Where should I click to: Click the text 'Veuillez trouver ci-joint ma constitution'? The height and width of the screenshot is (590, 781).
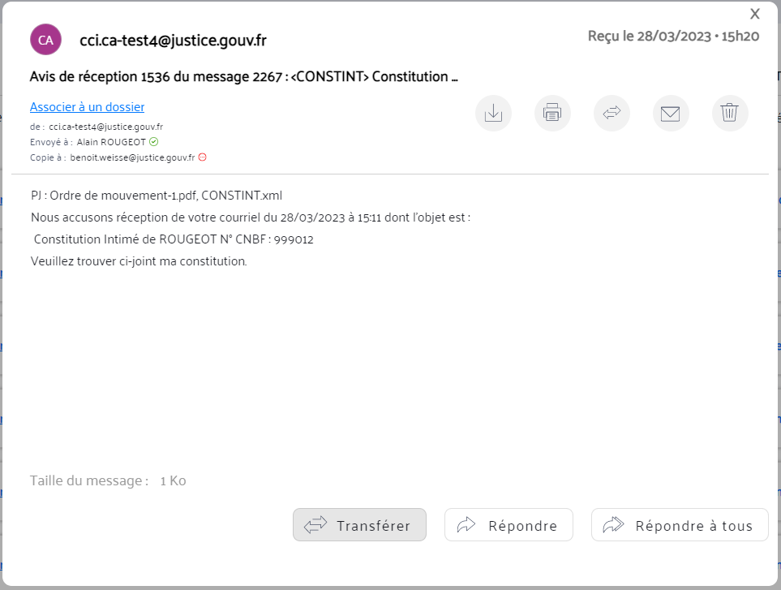click(138, 261)
